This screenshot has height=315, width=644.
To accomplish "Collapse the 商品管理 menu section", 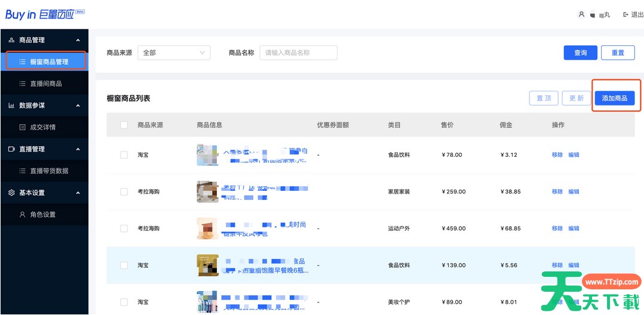I will (78, 40).
